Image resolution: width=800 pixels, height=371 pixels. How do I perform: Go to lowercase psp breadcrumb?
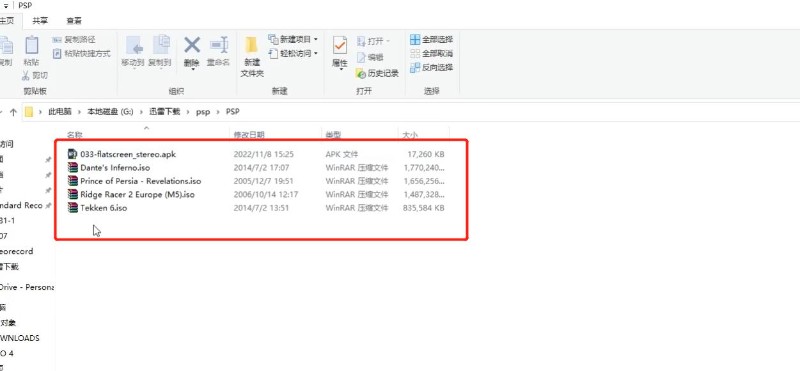pos(203,112)
